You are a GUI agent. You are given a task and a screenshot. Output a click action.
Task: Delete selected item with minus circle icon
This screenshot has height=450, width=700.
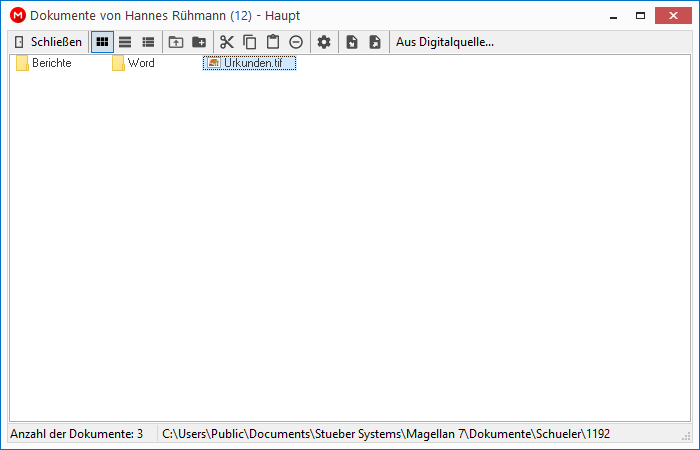(296, 42)
